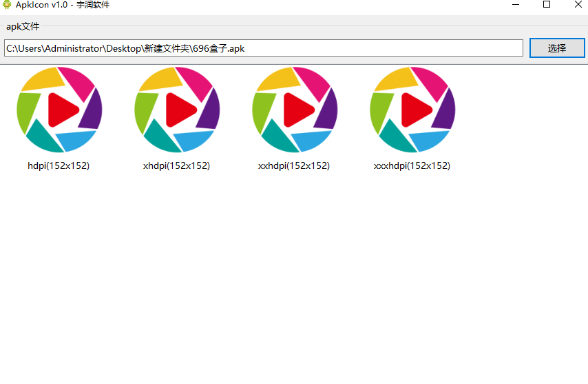Minimize the ApkIcon window

516,5
